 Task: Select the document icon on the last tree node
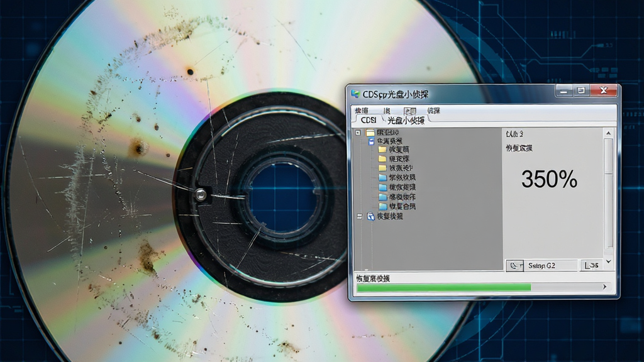point(370,216)
